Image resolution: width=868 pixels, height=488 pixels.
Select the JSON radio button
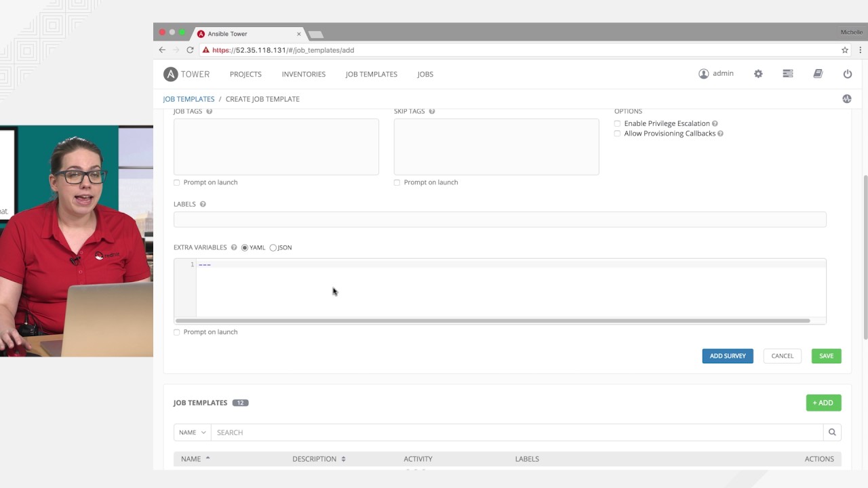pos(273,247)
